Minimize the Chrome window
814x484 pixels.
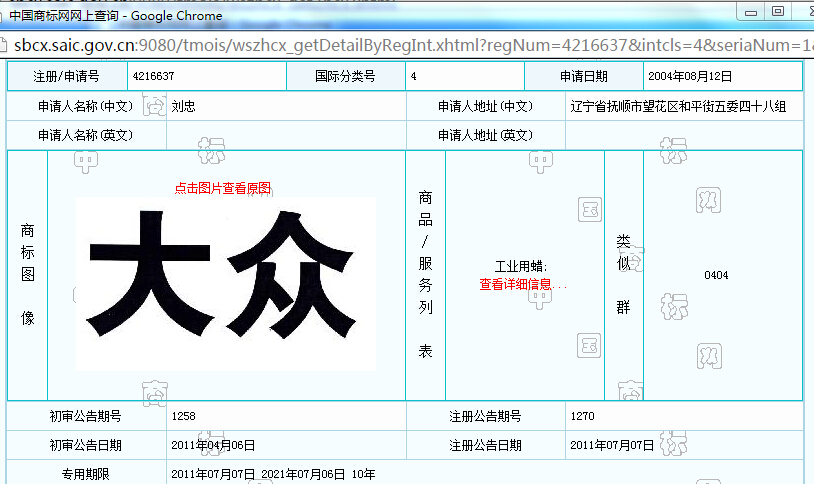click(751, 12)
